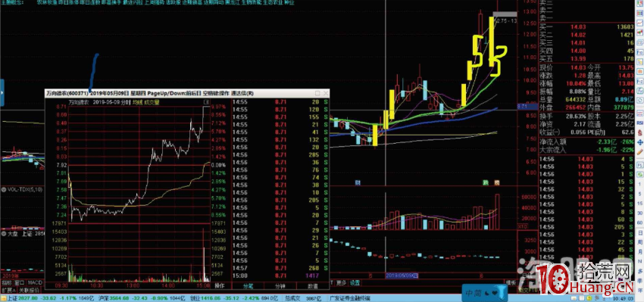Open the 窗口 tab at bottom left

(19, 283)
